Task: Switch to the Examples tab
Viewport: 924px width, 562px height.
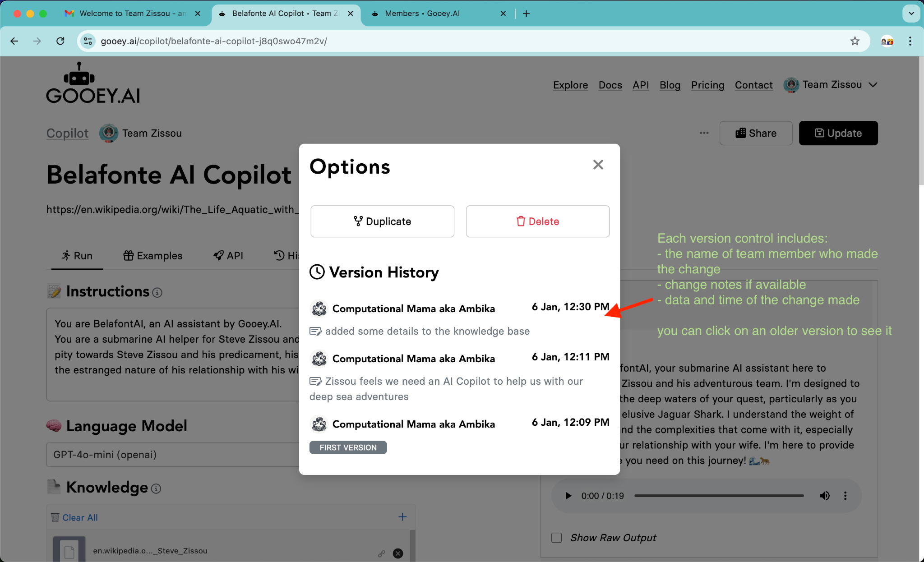Action: pyautogui.click(x=153, y=256)
